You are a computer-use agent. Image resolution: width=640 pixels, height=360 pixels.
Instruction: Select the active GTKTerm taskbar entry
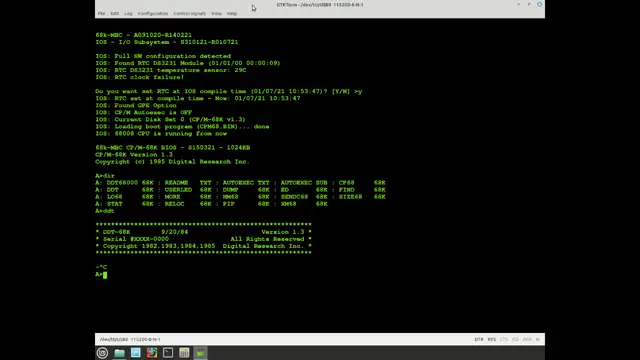(200, 353)
